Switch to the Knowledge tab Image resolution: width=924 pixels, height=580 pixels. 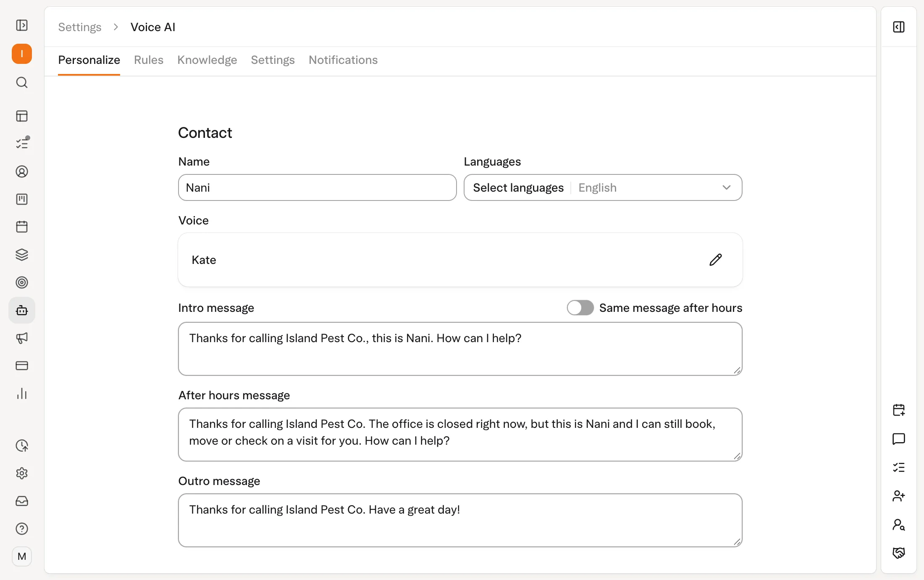(x=207, y=60)
